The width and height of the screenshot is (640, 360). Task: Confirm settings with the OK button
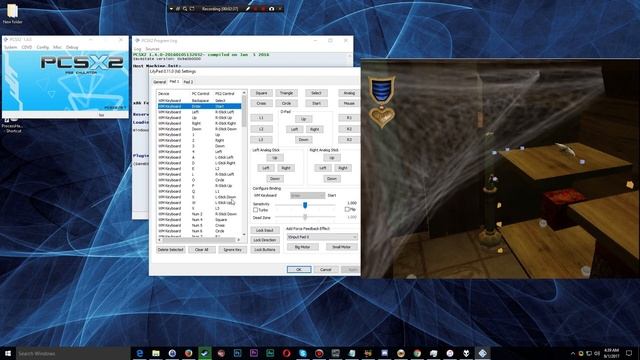[x=299, y=269]
